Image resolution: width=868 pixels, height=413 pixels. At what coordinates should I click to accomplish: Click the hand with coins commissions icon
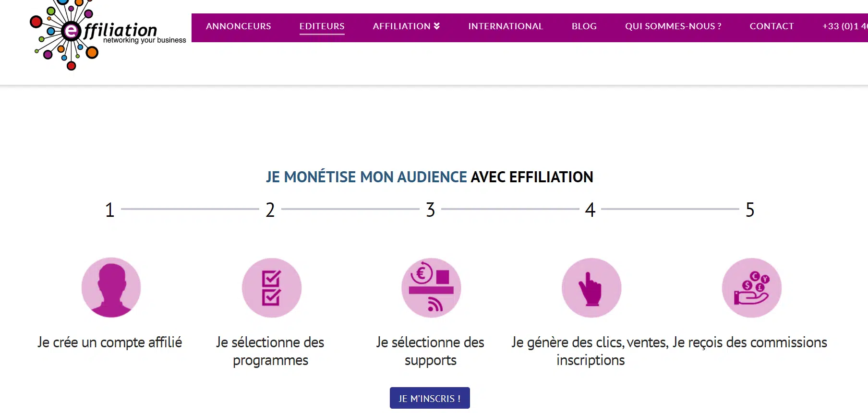(751, 287)
